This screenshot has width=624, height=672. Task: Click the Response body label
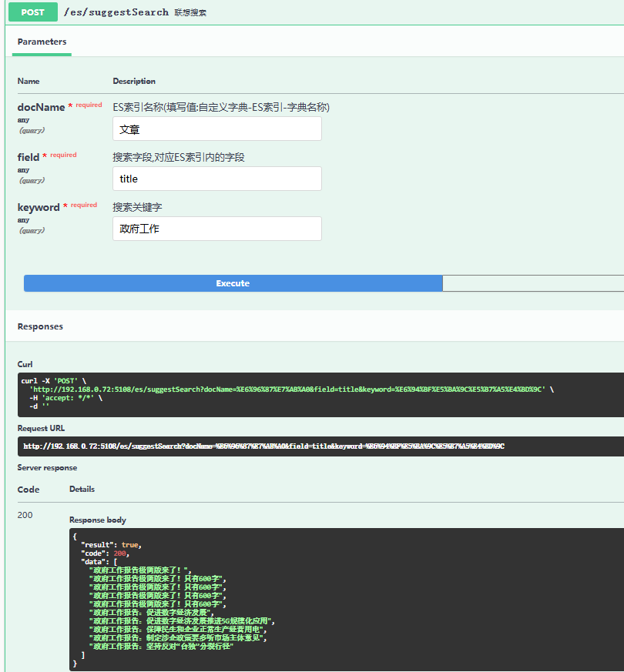point(98,520)
